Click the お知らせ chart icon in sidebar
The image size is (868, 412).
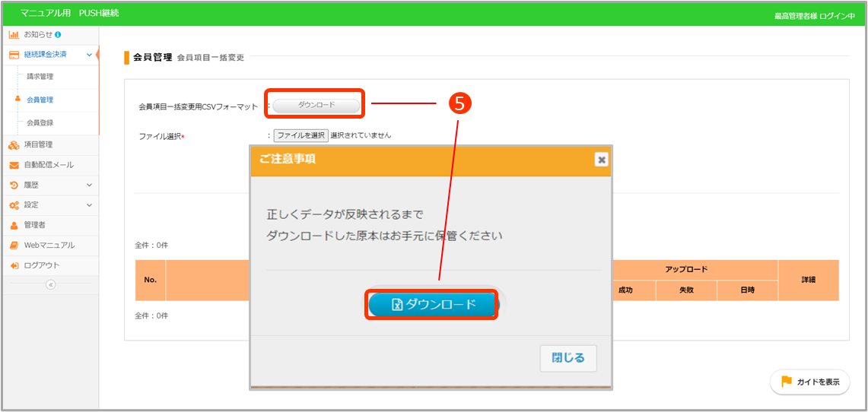(14, 35)
